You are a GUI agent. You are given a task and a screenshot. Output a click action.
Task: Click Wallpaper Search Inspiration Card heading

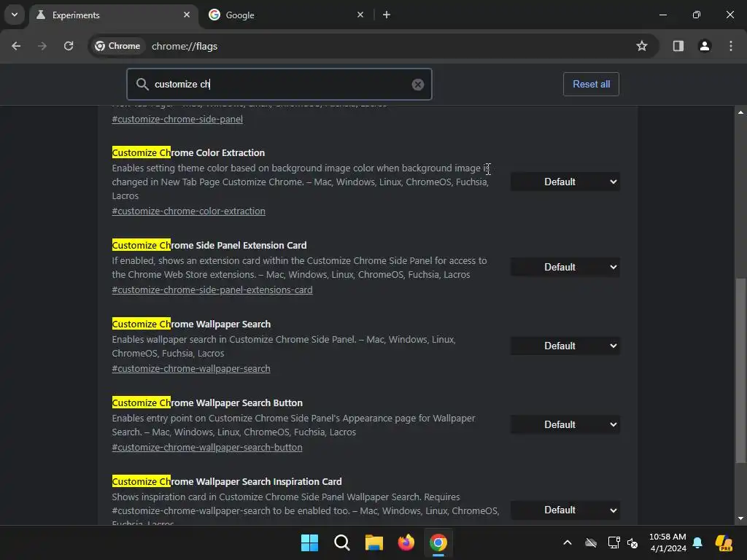pyautogui.click(x=227, y=482)
